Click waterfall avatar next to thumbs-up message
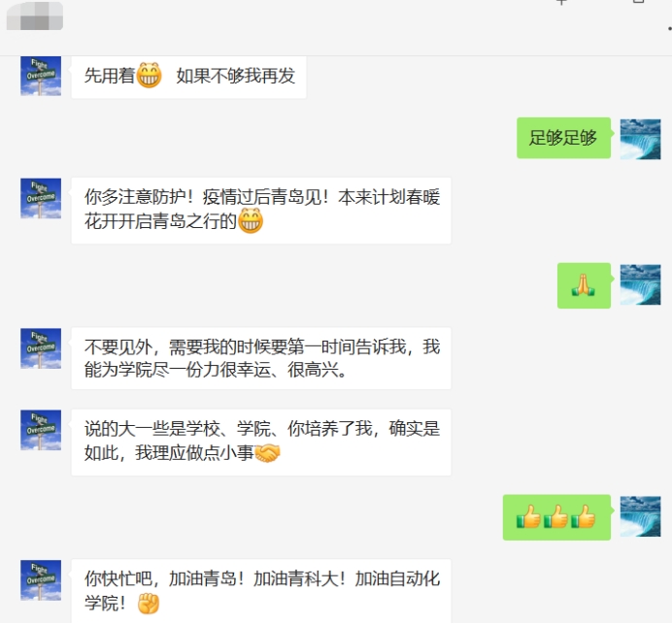The width and height of the screenshot is (672, 624). pos(640,516)
